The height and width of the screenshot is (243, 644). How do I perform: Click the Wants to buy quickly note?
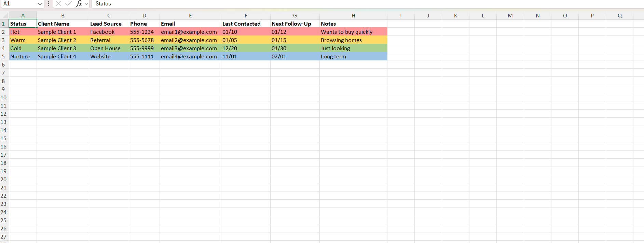[x=353, y=32]
